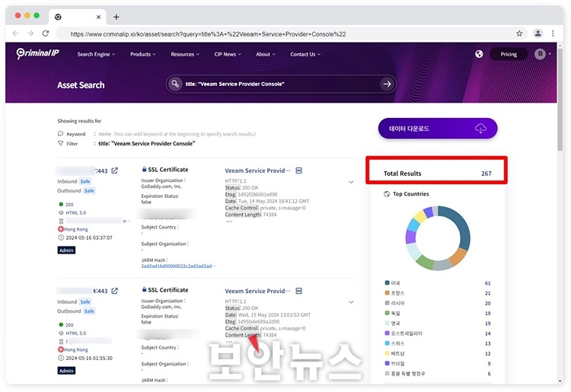Click the Asset Search query field
The height and width of the screenshot is (392, 571).
click(x=280, y=84)
